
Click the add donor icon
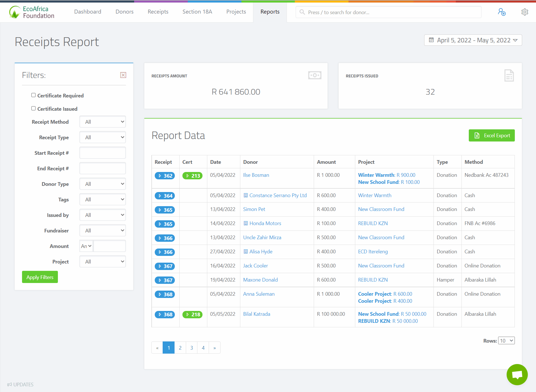pyautogui.click(x=502, y=12)
